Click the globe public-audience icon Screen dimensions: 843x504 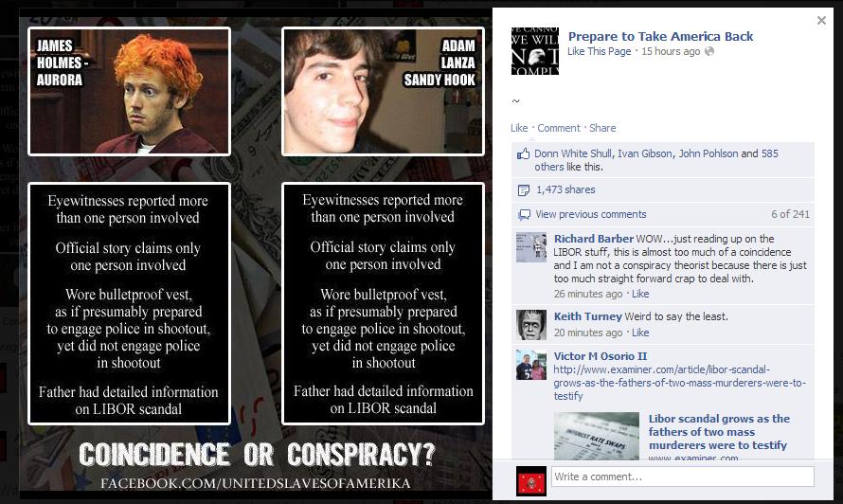pos(709,51)
